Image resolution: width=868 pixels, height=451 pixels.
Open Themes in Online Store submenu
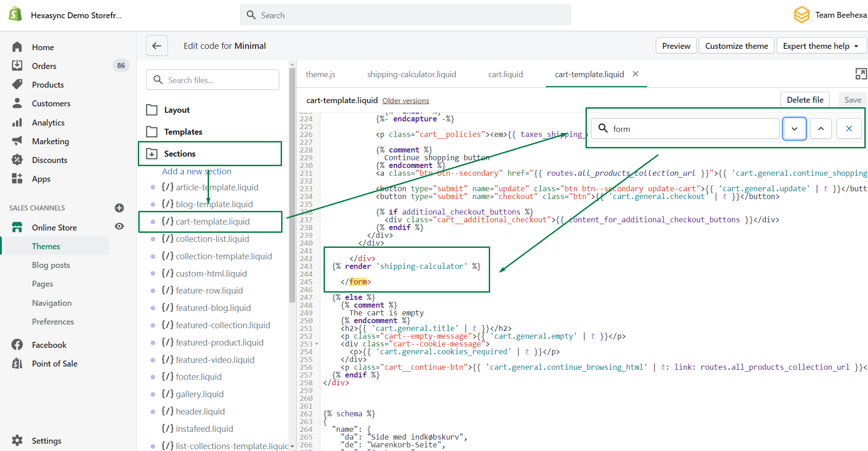point(46,246)
